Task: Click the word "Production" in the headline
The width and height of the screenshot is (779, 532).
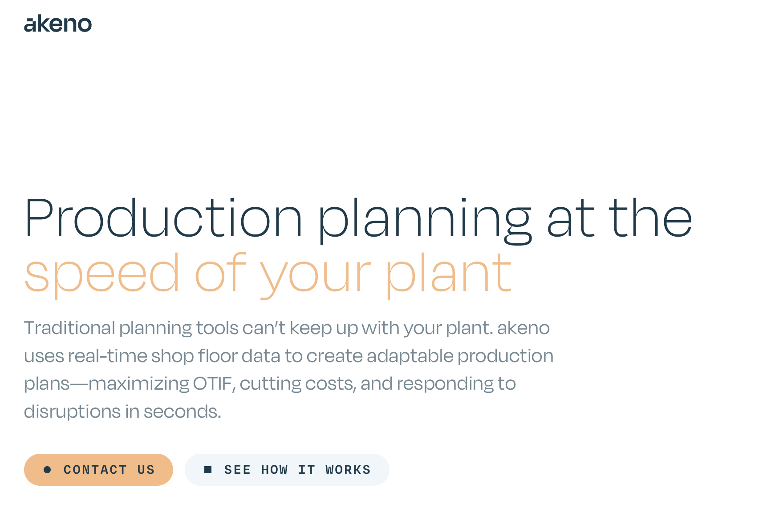Action: click(163, 217)
